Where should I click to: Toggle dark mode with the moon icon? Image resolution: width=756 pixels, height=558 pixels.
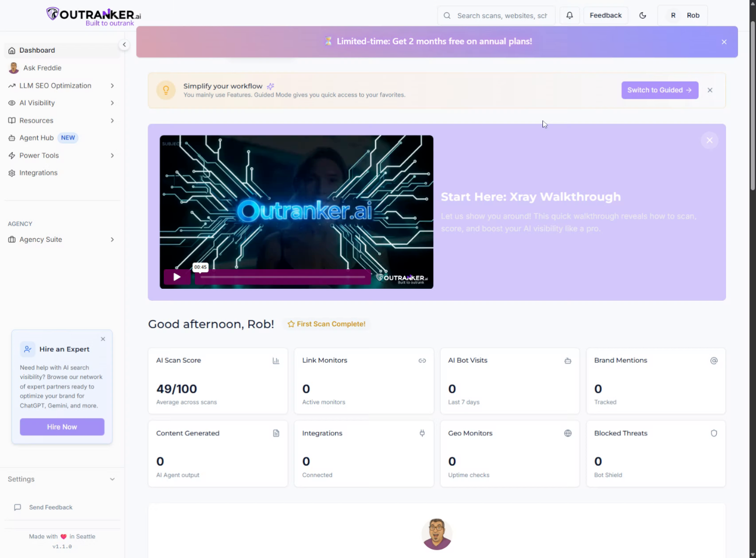643,16
